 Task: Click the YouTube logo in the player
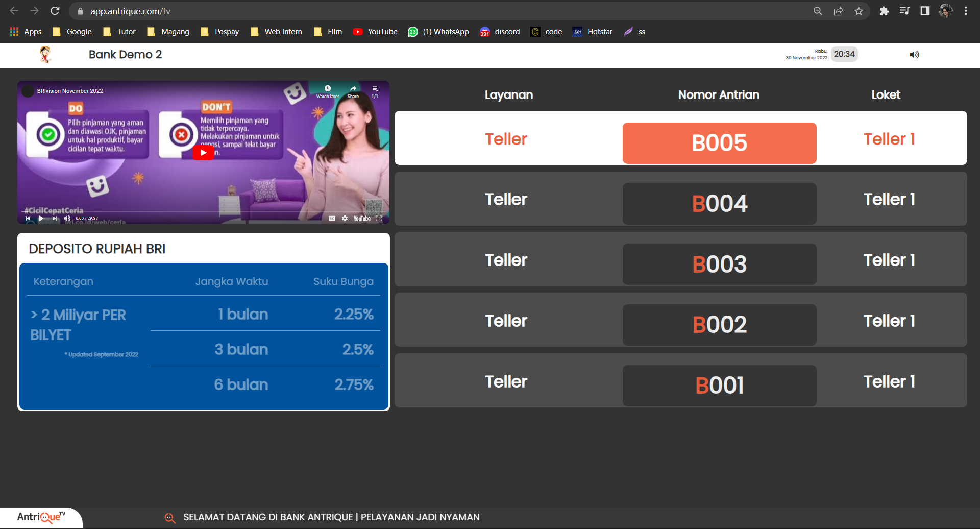[x=361, y=219]
